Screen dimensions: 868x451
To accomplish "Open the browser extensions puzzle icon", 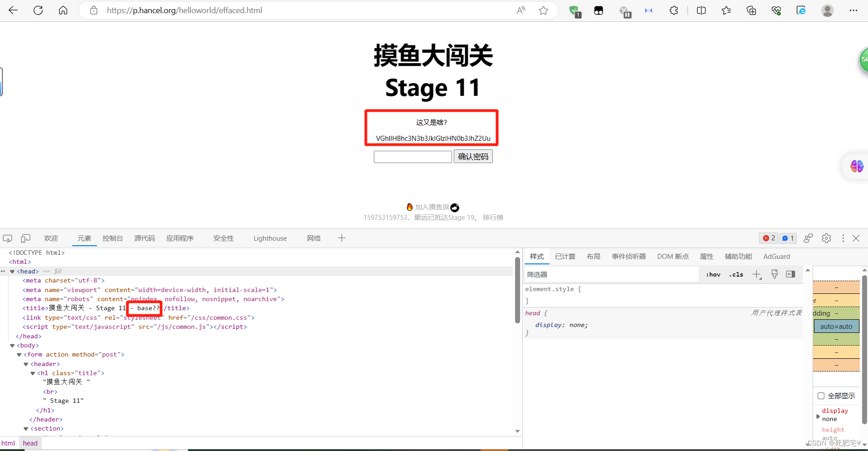I will click(674, 10).
